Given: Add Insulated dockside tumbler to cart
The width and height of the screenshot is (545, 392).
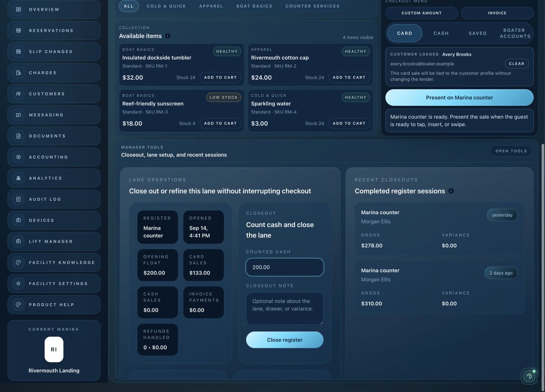Looking at the screenshot, I should point(220,77).
